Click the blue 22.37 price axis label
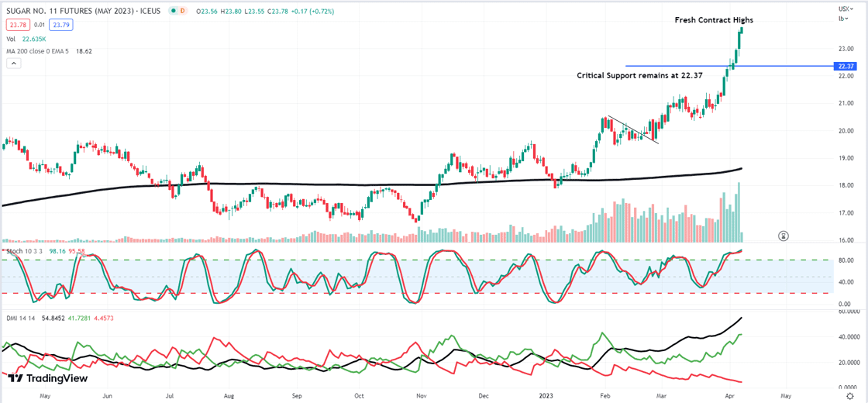868x403 pixels. (x=845, y=67)
